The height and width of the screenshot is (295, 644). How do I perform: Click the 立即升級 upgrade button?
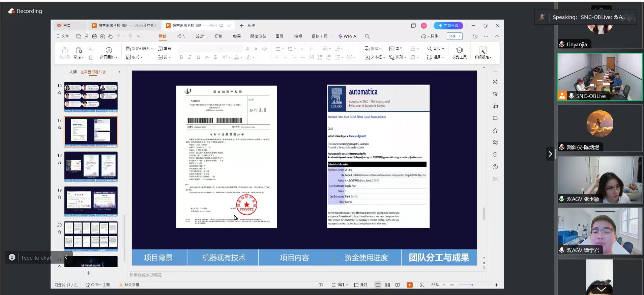[x=448, y=26]
